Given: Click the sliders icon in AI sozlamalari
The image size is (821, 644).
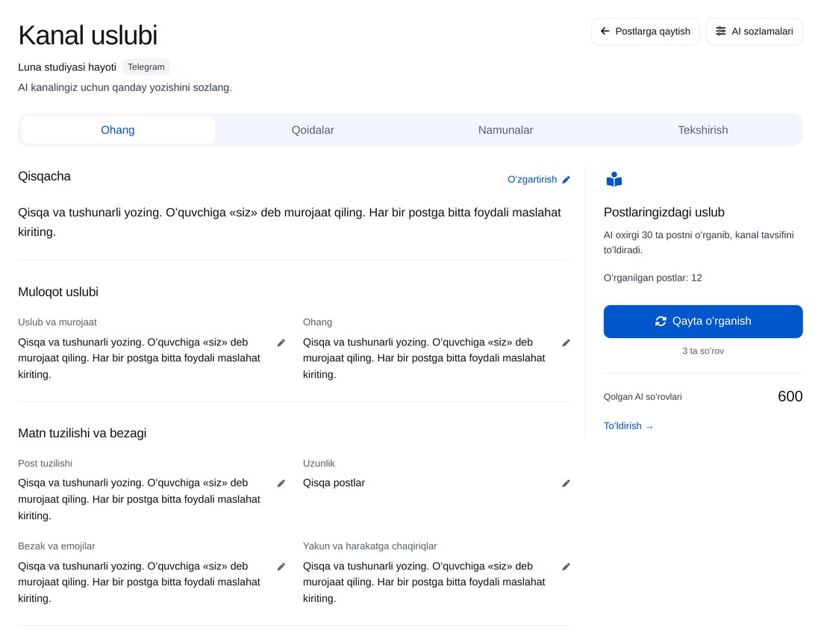Looking at the screenshot, I should pos(721,31).
